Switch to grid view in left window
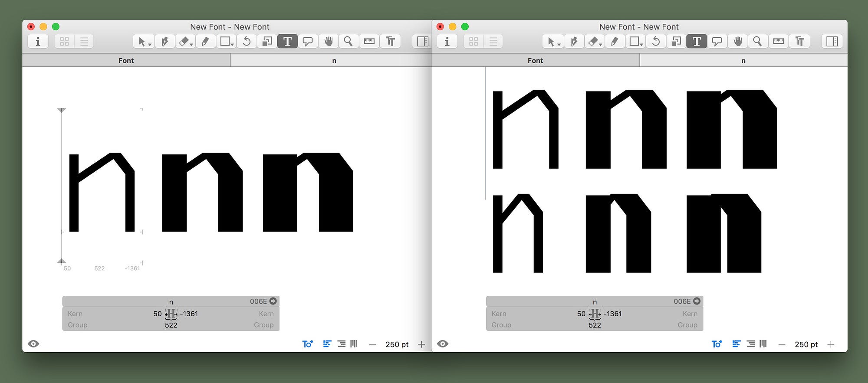This screenshot has height=383, width=868. pyautogui.click(x=64, y=41)
